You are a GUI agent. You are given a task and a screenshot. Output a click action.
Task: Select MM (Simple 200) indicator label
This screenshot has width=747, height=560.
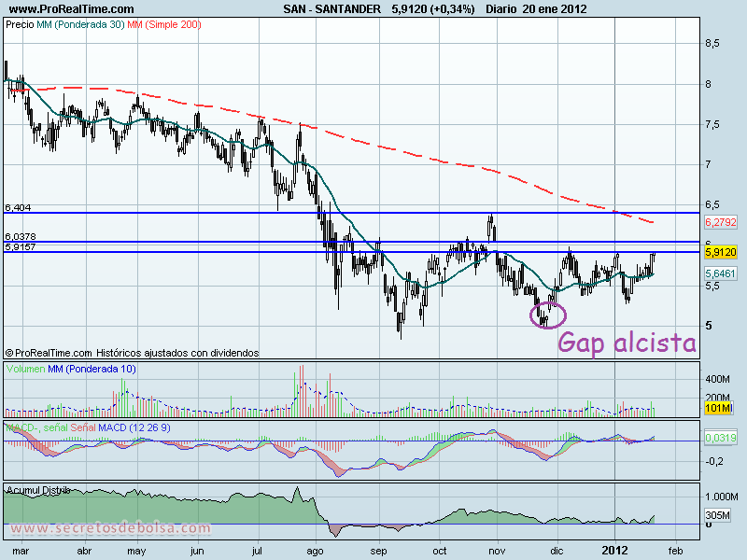point(164,24)
